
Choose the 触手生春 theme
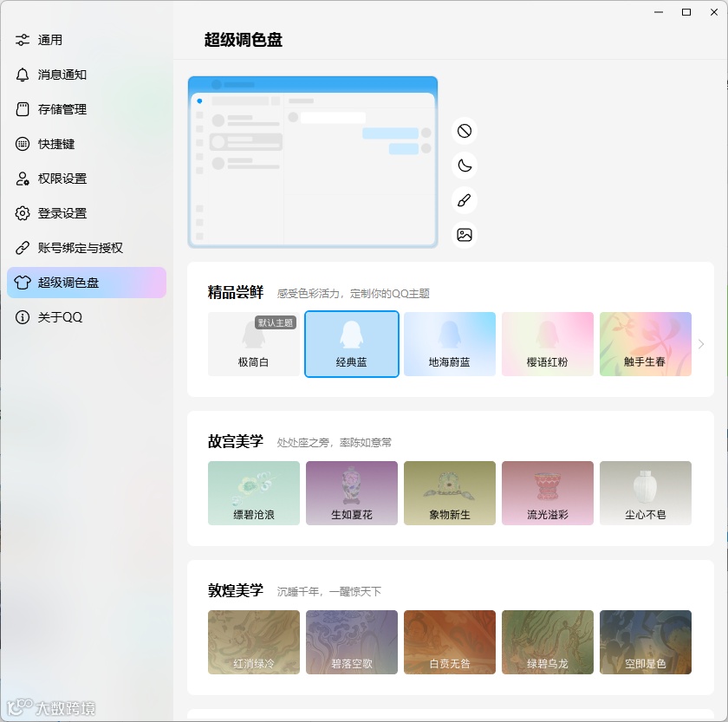point(646,344)
